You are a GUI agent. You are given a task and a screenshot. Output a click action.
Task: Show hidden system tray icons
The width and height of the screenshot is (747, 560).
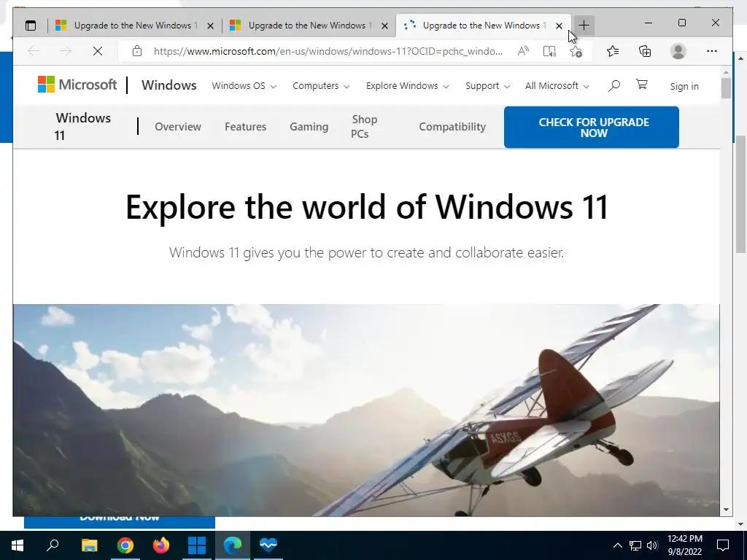pos(617,545)
